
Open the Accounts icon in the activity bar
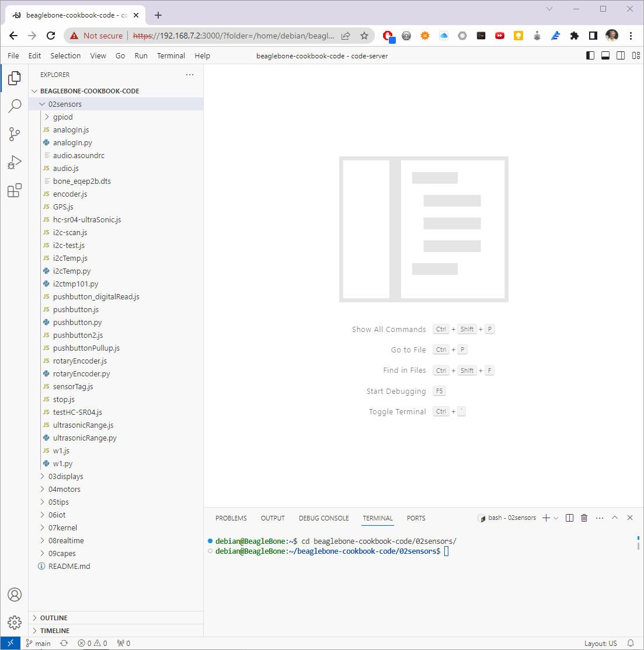pyautogui.click(x=15, y=595)
